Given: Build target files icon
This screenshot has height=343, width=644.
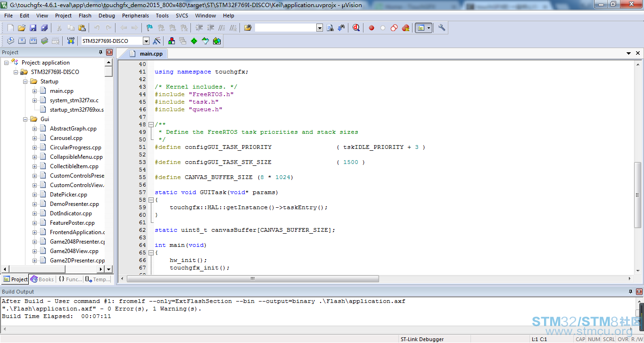Looking at the screenshot, I should pos(22,41).
